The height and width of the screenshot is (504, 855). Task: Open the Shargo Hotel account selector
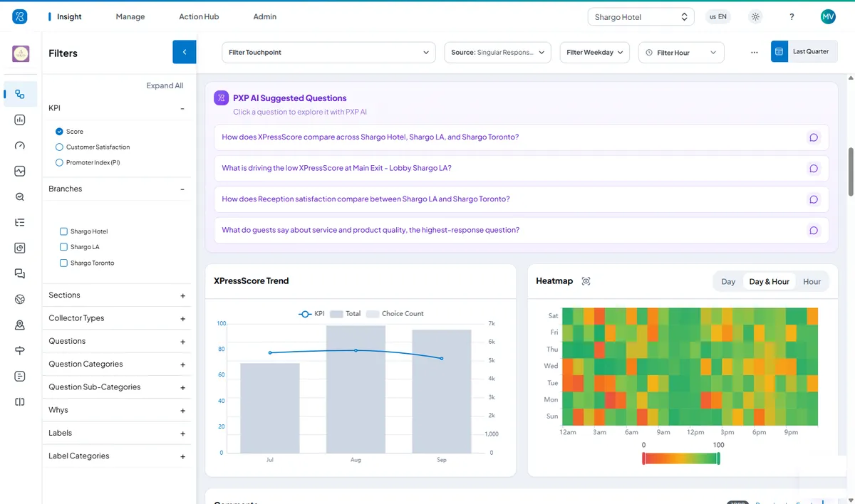641,17
